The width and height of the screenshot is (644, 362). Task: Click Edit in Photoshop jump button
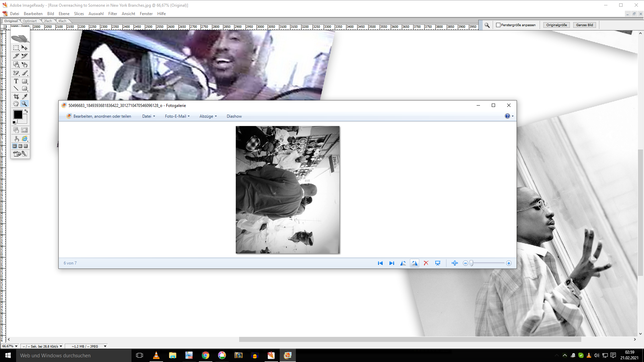pos(20,154)
